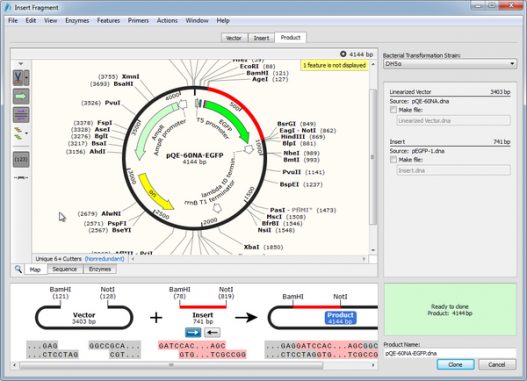Click the Product Name input field

tap(450, 353)
